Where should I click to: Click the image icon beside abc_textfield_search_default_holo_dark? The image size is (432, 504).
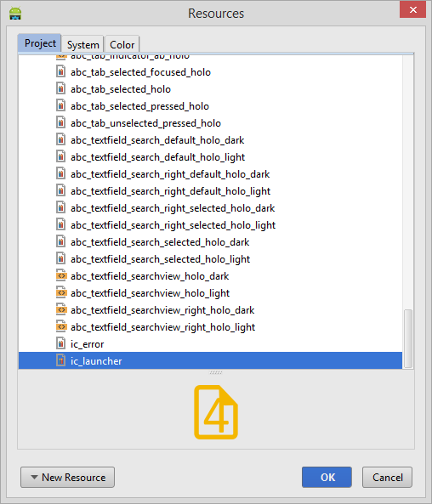coord(60,140)
